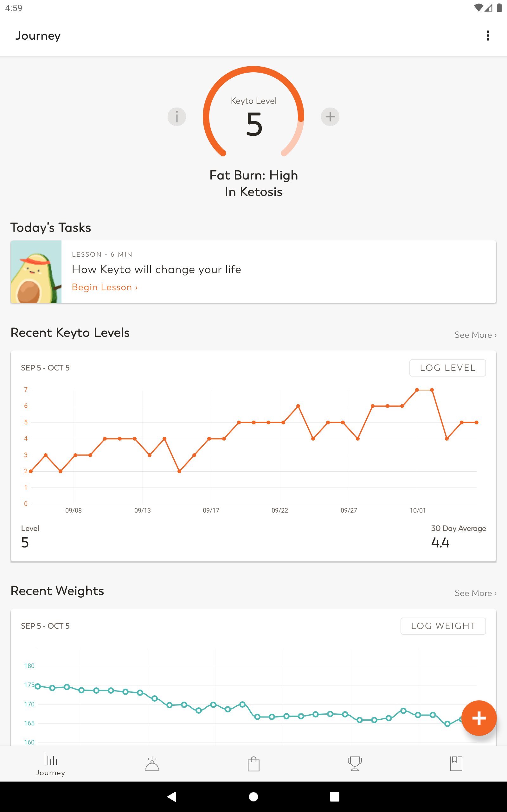This screenshot has height=812, width=507.
Task: Open the shopping bag tab icon
Action: pos(253,764)
